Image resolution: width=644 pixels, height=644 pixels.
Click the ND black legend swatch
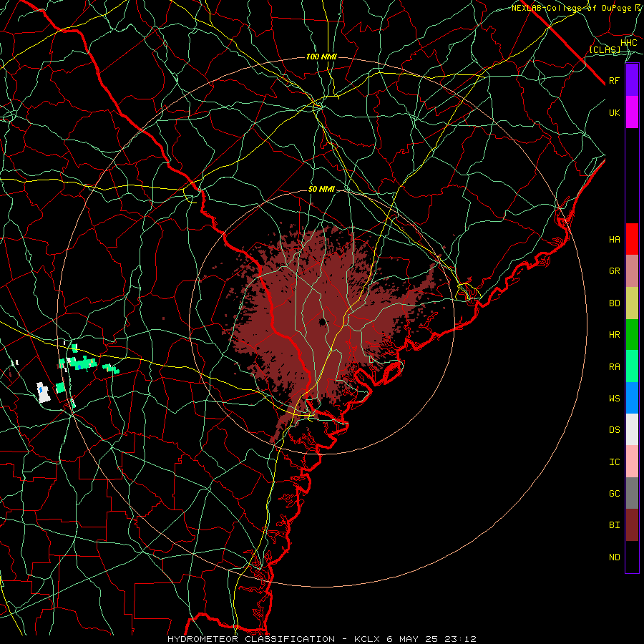pyautogui.click(x=632, y=557)
